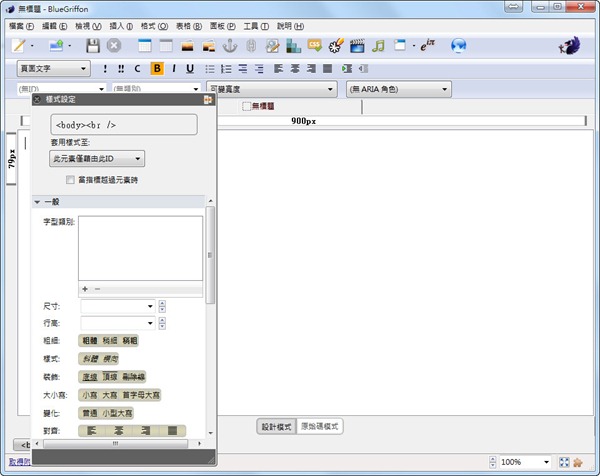
Task: Switch to the 原始碼模式 source tab
Action: pos(320,425)
